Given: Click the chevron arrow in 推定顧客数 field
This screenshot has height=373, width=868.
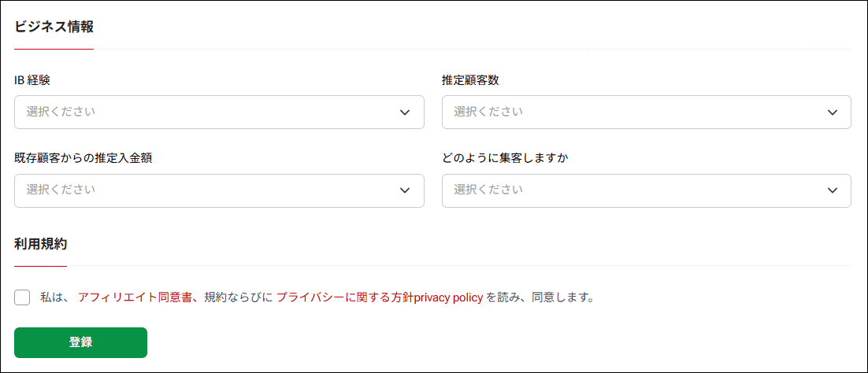Looking at the screenshot, I should 832,113.
